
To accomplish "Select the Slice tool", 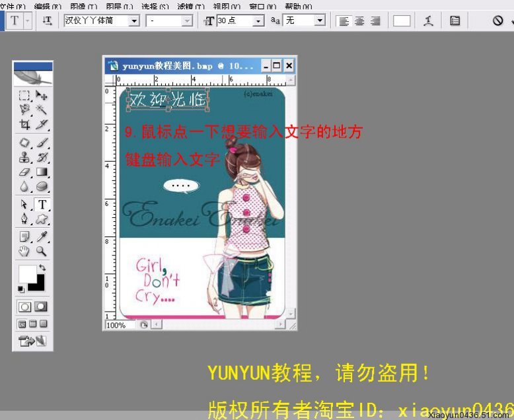I will point(42,124).
